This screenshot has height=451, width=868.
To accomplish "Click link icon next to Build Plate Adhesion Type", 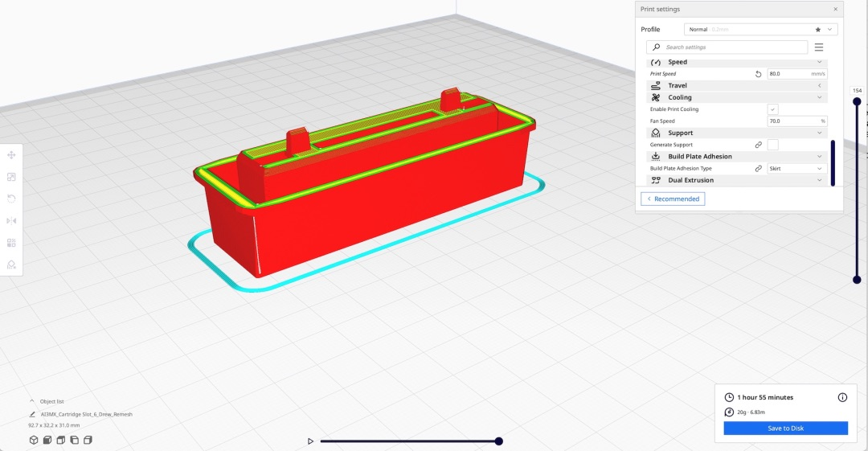I will click(759, 169).
